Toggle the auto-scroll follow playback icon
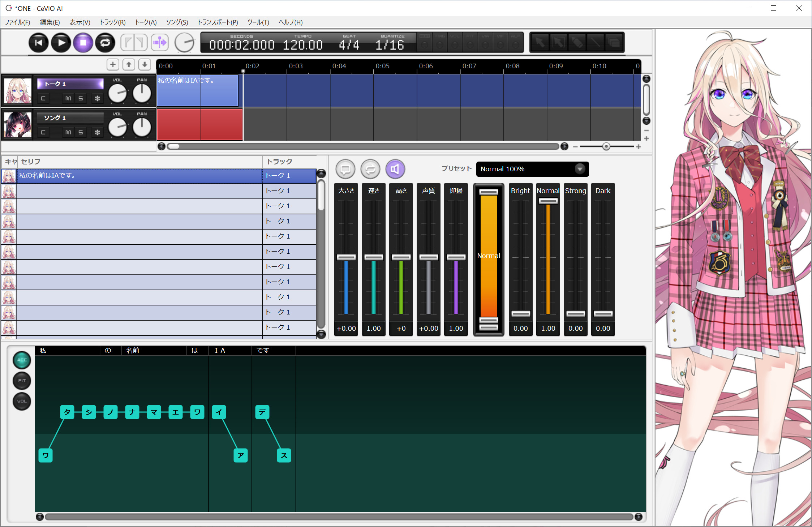 click(x=160, y=43)
